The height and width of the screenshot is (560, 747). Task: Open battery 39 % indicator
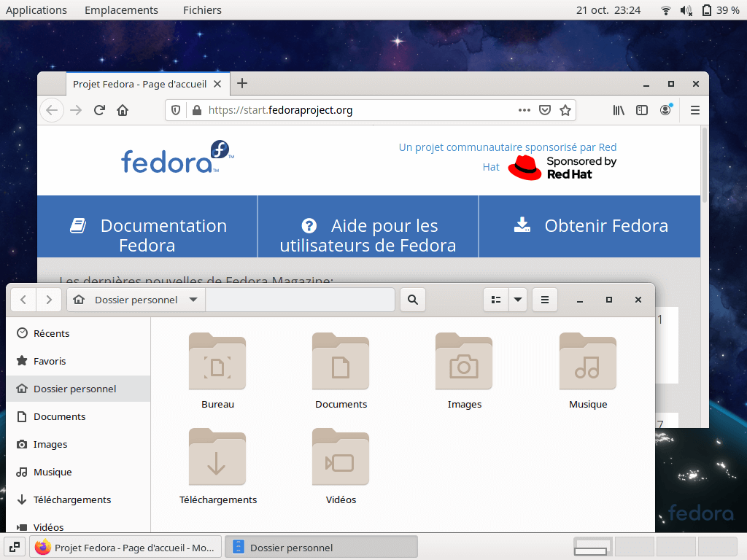[721, 10]
